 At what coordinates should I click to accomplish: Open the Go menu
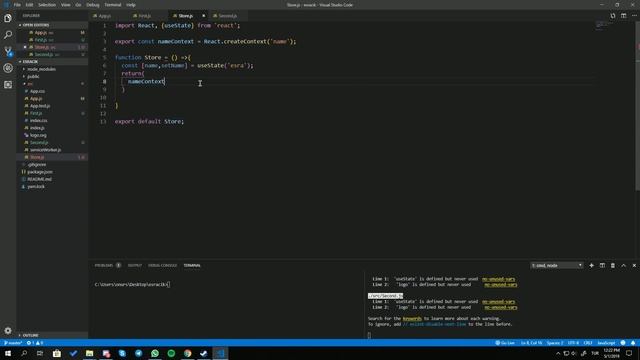(x=78, y=5)
